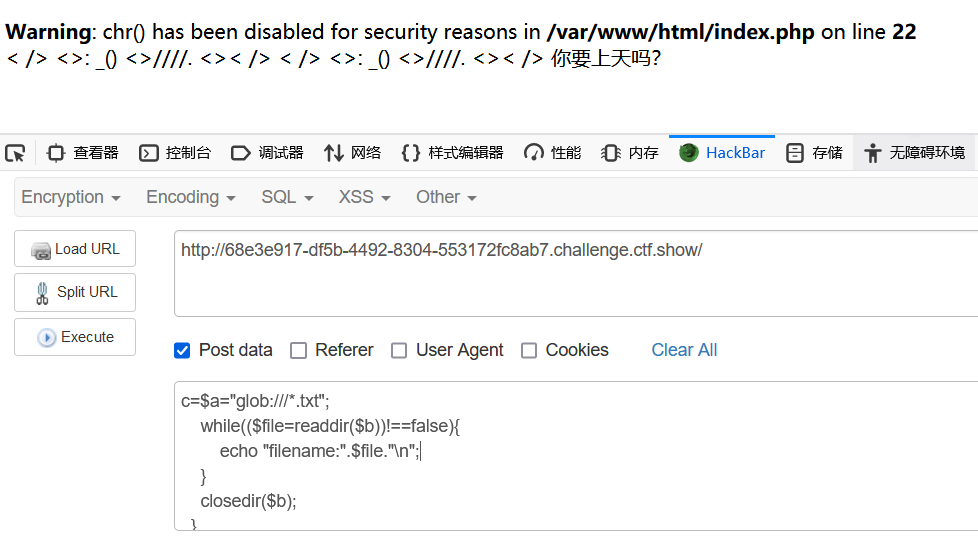Expand the Encoding dropdown menu

[191, 197]
